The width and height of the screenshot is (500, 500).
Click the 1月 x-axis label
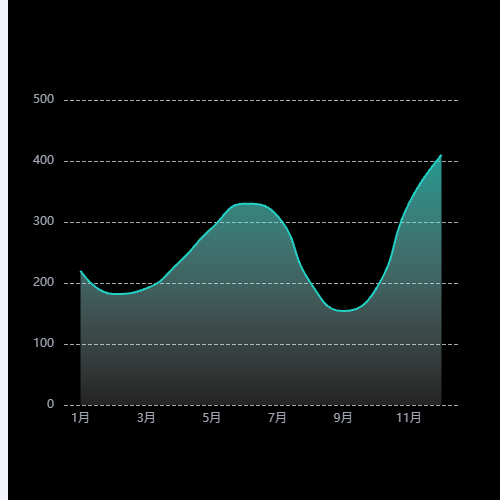pos(80,417)
